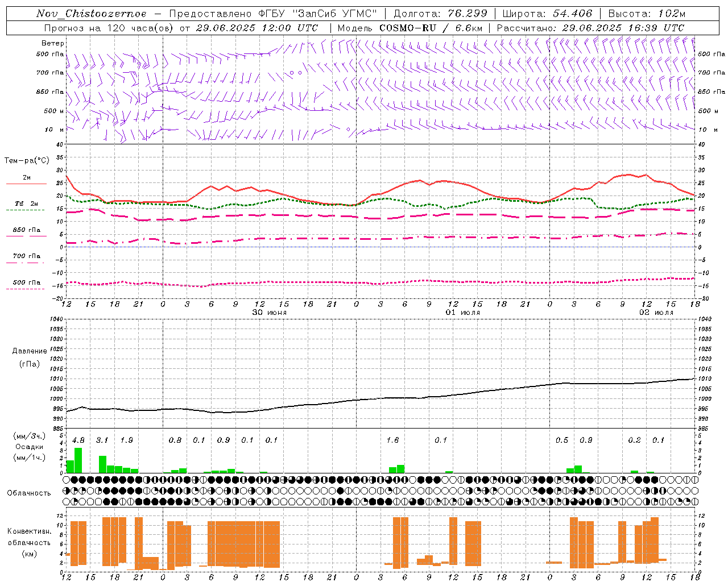
Task: Click the 0.8 precipitation total value
Action: 175,440
